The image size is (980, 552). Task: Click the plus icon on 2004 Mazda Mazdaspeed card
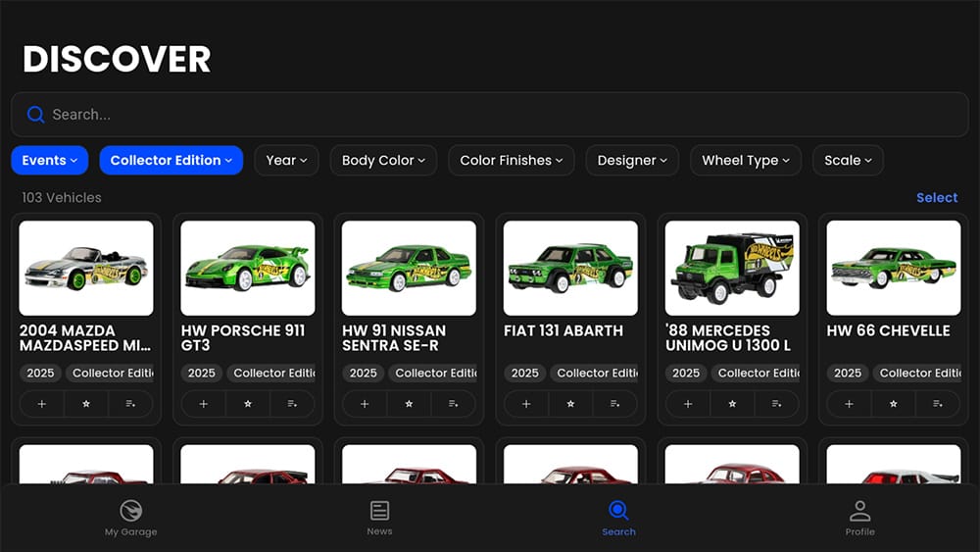(x=42, y=404)
